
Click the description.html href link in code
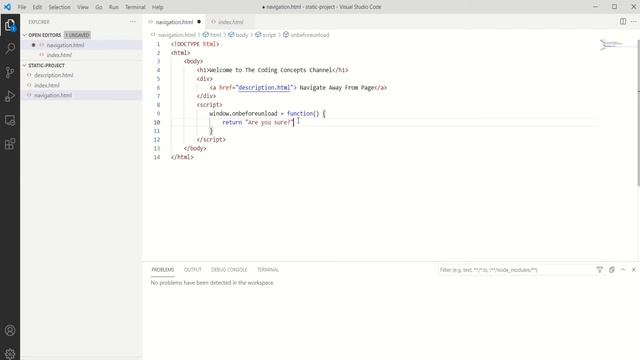[264, 87]
